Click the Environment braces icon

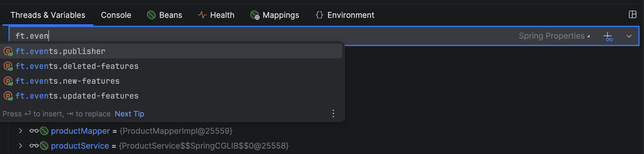[x=320, y=15]
